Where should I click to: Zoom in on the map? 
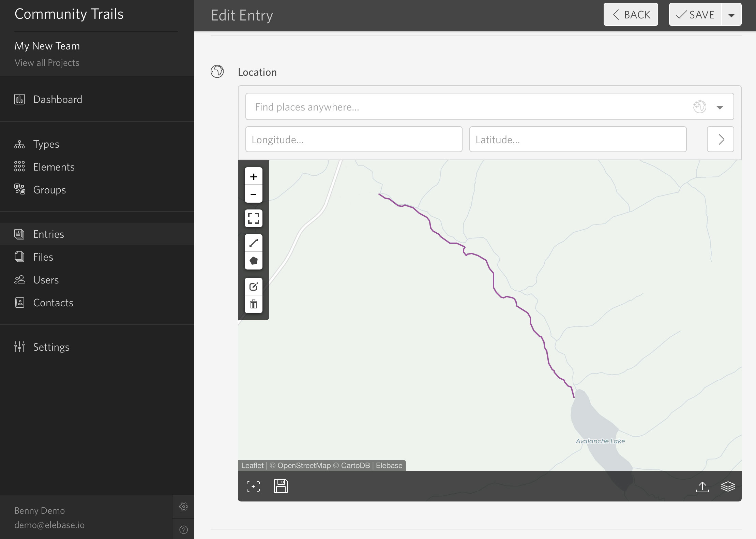pos(253,176)
